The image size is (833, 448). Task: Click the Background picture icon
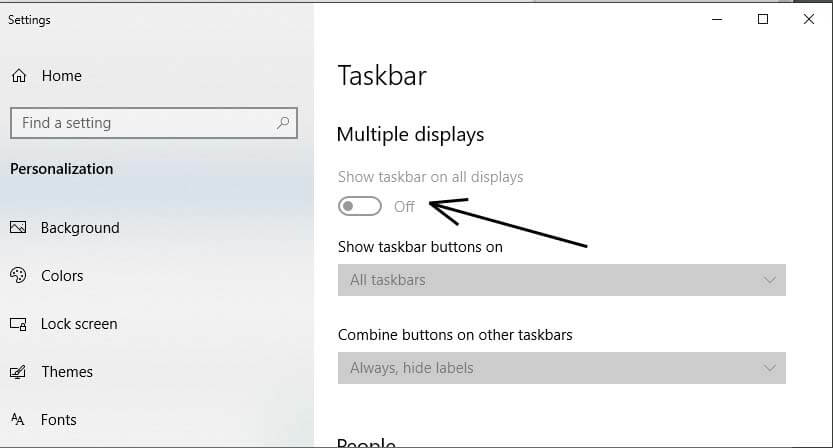coord(18,227)
